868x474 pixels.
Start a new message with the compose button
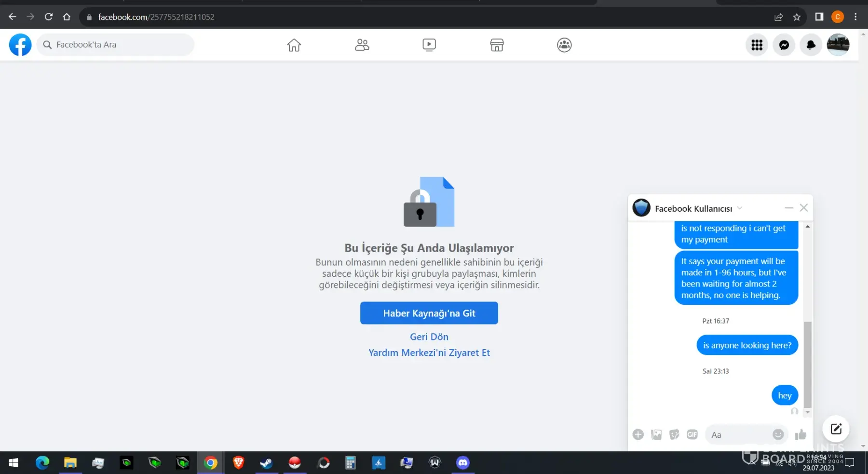coord(836,429)
